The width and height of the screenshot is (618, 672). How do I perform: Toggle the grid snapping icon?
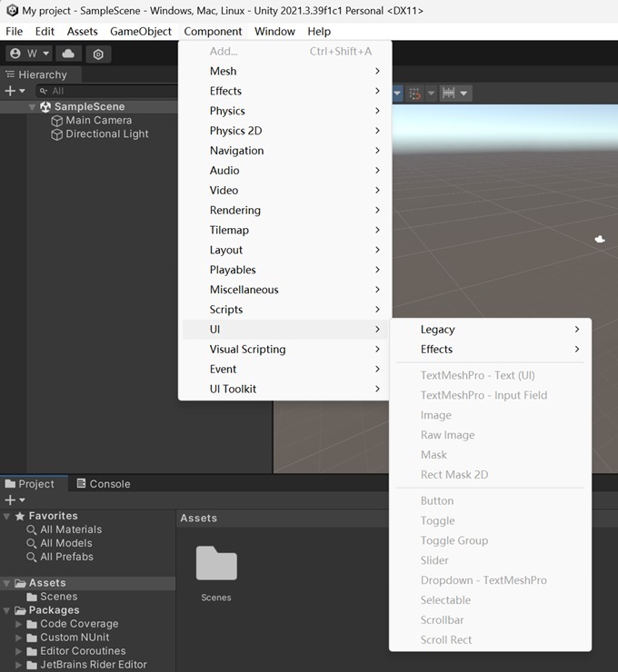(414, 93)
